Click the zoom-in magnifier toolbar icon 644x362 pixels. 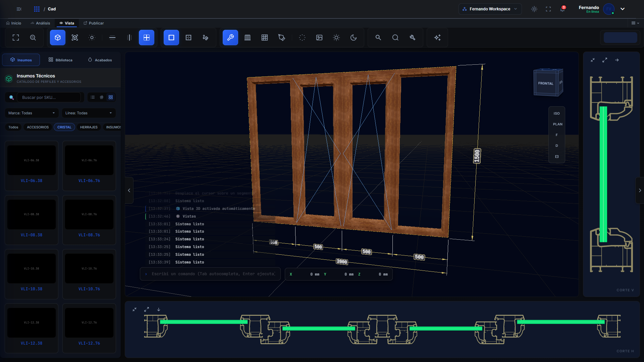[33, 38]
